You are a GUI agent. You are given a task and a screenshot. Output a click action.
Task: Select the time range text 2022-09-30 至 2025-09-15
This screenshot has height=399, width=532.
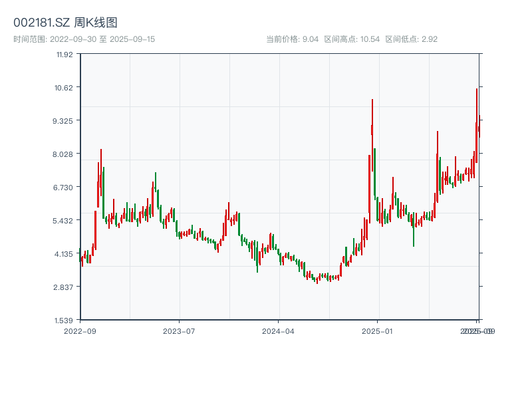(102, 39)
